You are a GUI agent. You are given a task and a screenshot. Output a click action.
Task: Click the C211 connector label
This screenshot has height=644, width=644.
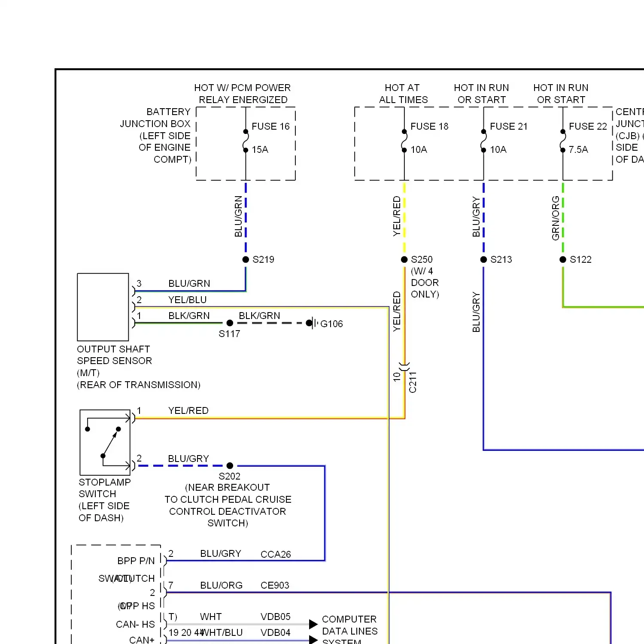point(413,382)
